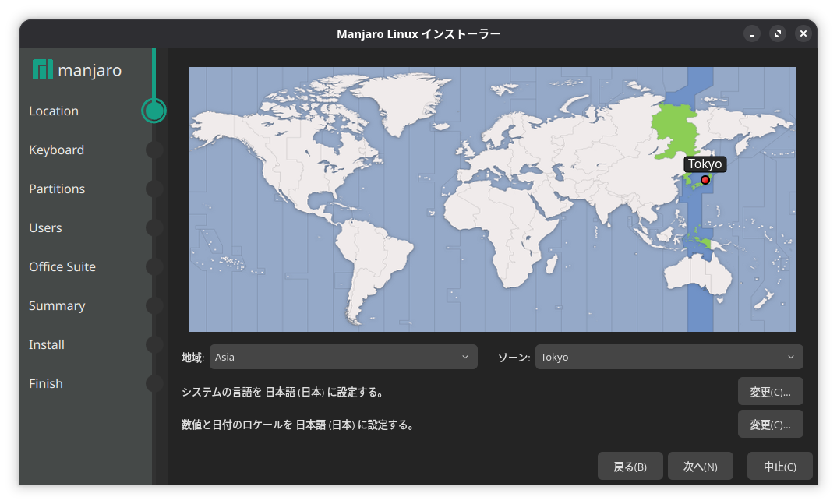Click 変更 button for number/date locale

coord(770,425)
